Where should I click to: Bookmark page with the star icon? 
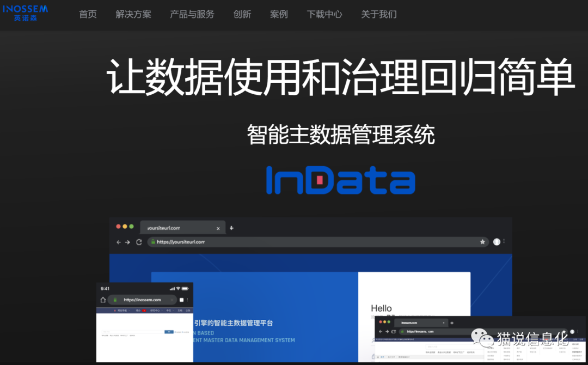pyautogui.click(x=482, y=242)
